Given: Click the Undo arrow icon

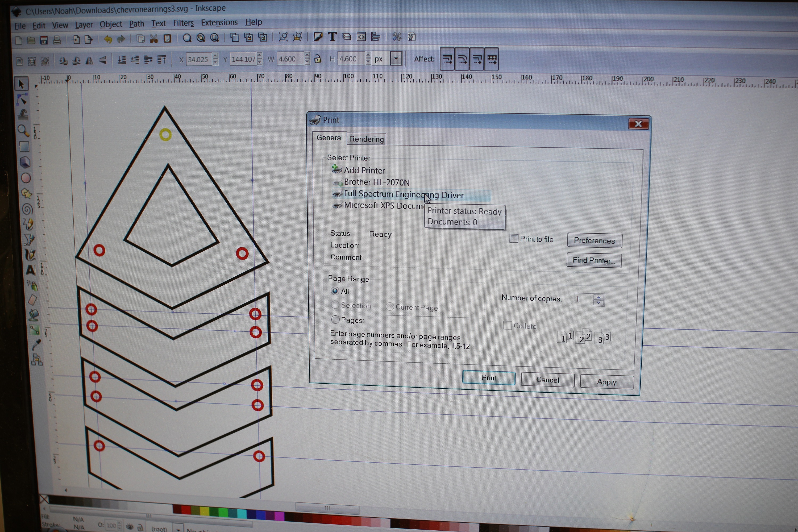Looking at the screenshot, I should click(x=108, y=39).
